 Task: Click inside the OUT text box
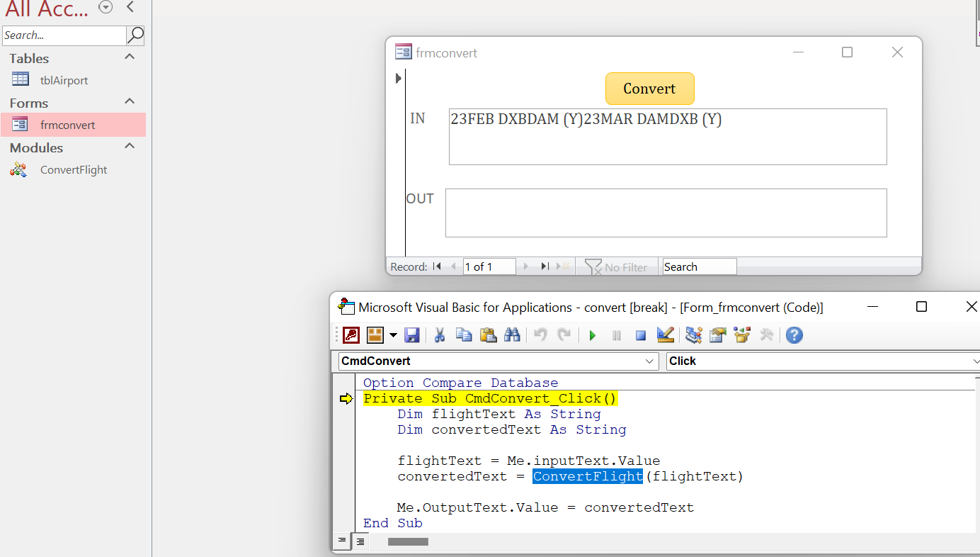coord(666,213)
